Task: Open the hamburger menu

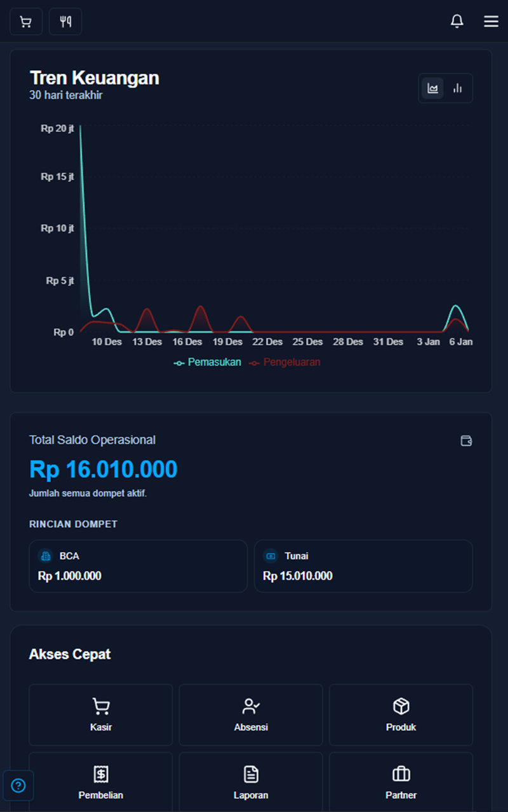Action: (x=491, y=22)
